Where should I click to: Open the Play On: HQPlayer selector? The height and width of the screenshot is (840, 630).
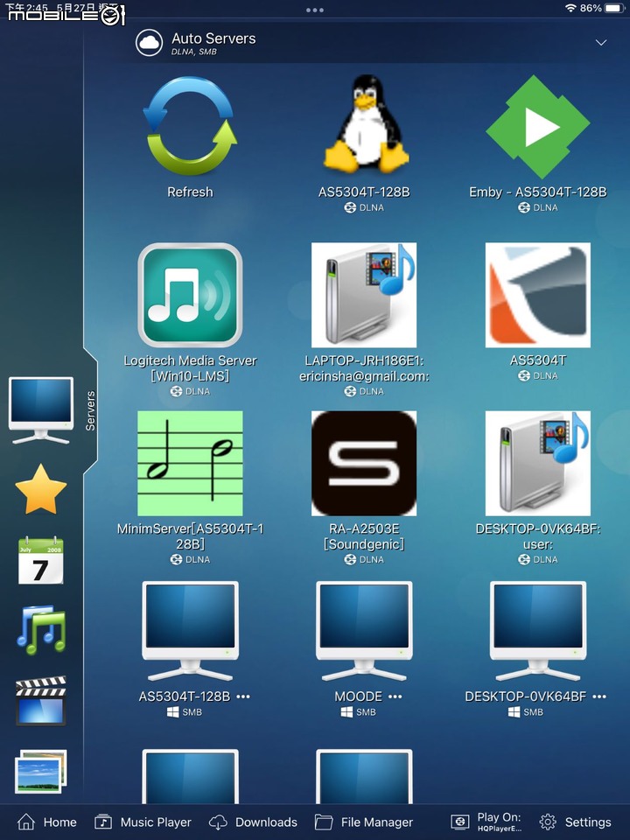point(486,822)
